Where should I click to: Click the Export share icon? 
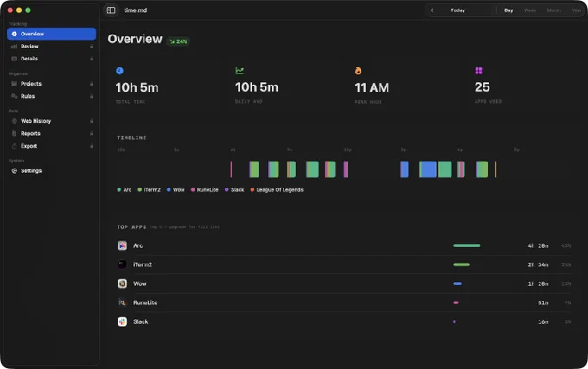(14, 146)
